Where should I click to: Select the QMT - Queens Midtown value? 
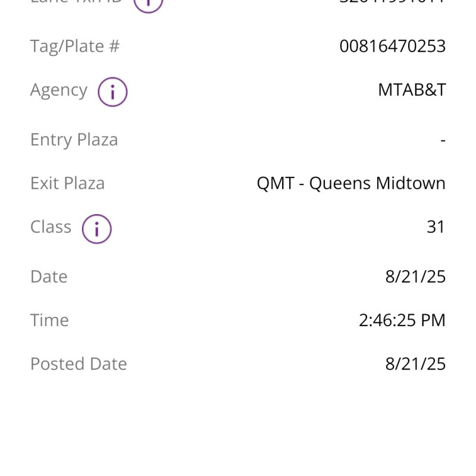point(351,183)
